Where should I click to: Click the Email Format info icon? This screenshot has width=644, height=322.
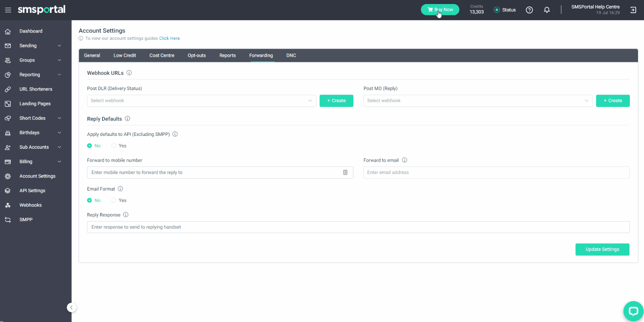point(120,189)
